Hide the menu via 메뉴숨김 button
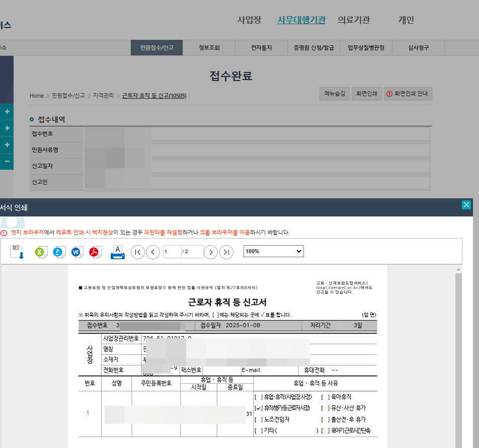The height and width of the screenshot is (448, 479). tap(334, 94)
